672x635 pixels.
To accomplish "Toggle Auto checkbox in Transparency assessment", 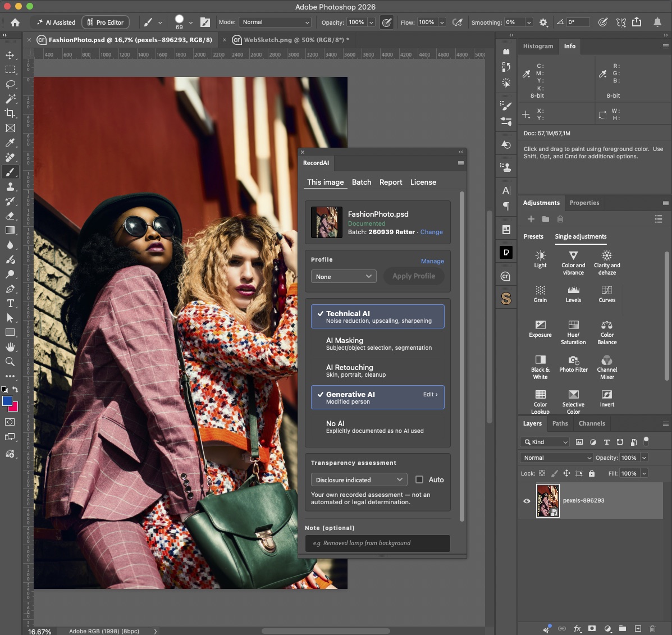I will pos(419,479).
